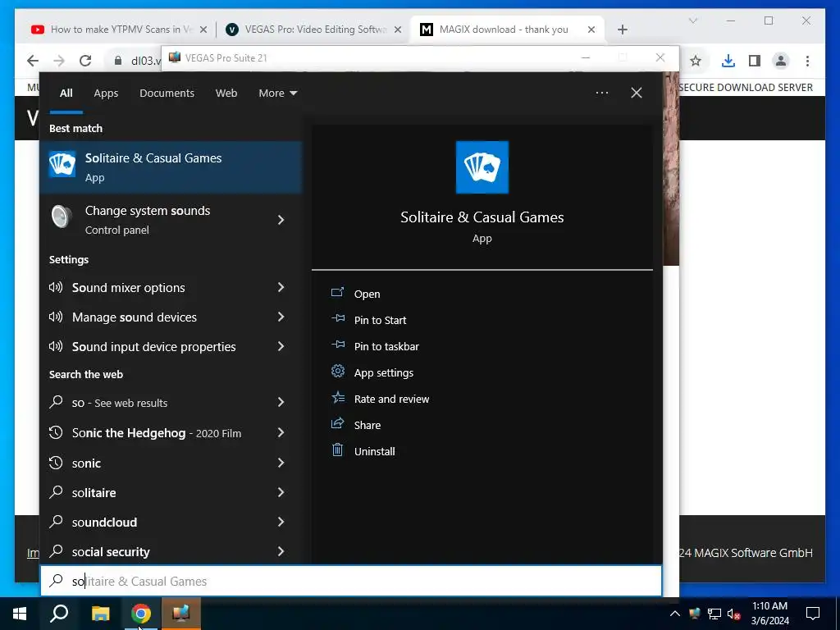Switch to the Web search tab

(226, 94)
